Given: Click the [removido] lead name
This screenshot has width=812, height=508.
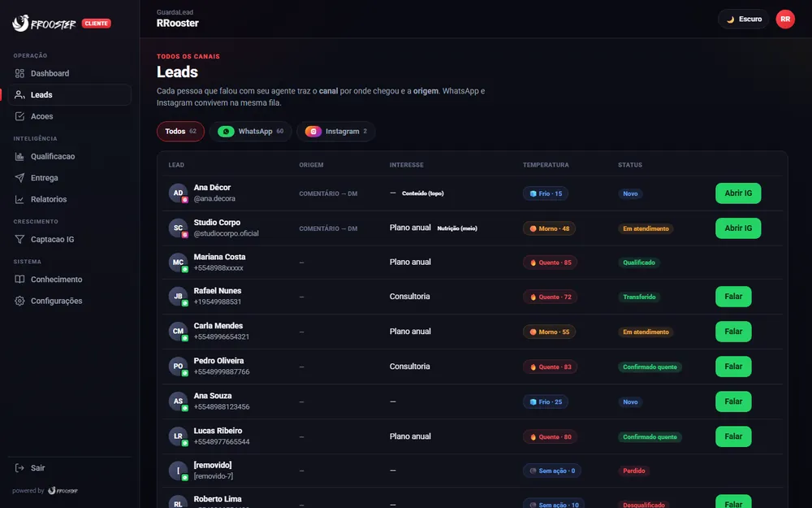Looking at the screenshot, I should [x=213, y=465].
